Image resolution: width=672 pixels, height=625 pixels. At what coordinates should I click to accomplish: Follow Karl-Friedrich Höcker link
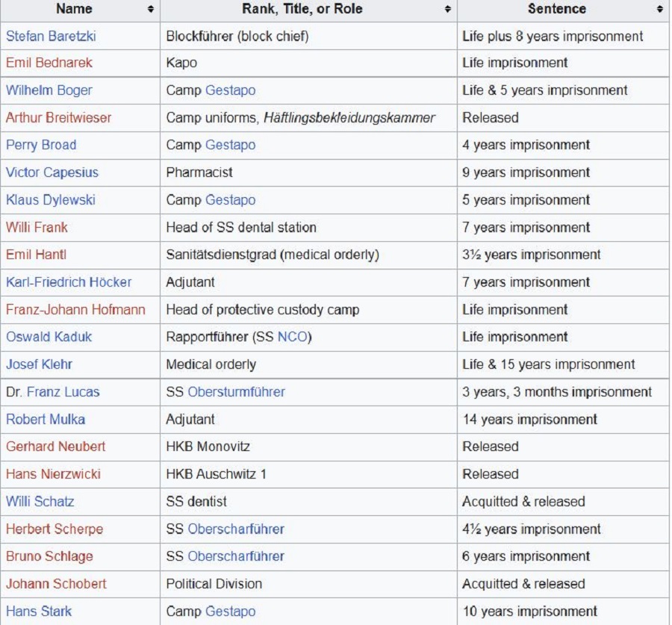coord(69,282)
